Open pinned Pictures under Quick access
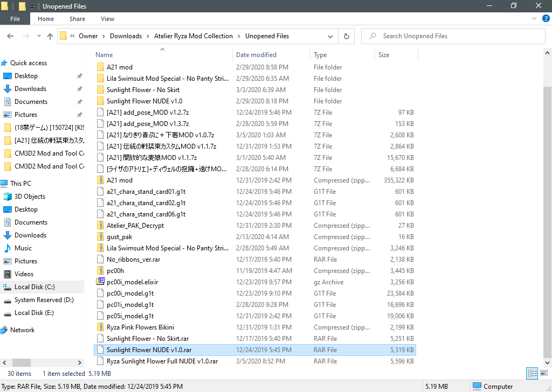 tap(26, 115)
